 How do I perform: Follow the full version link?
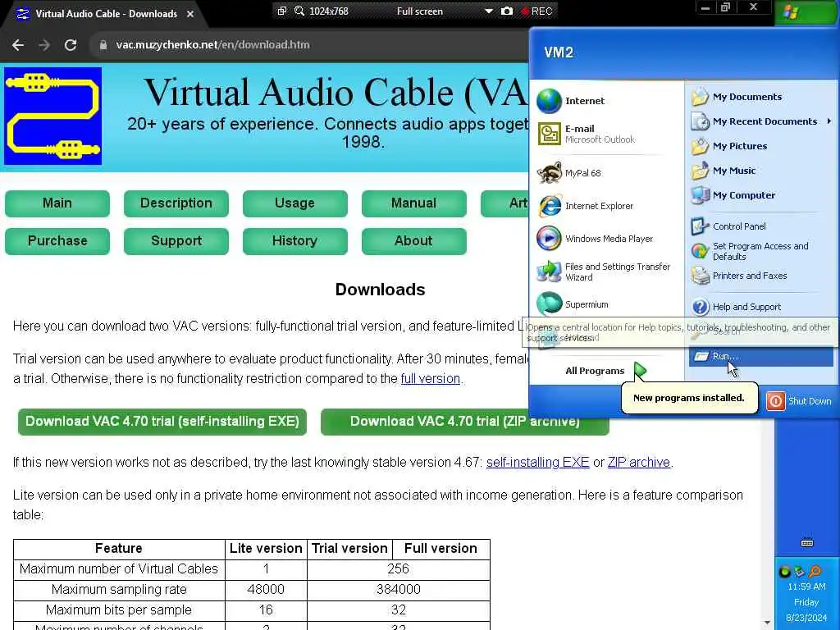(430, 379)
